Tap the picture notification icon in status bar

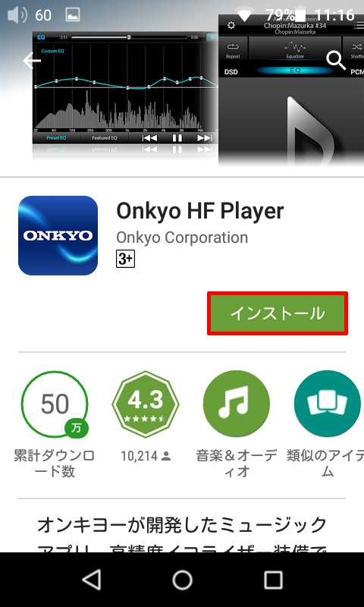(73, 15)
